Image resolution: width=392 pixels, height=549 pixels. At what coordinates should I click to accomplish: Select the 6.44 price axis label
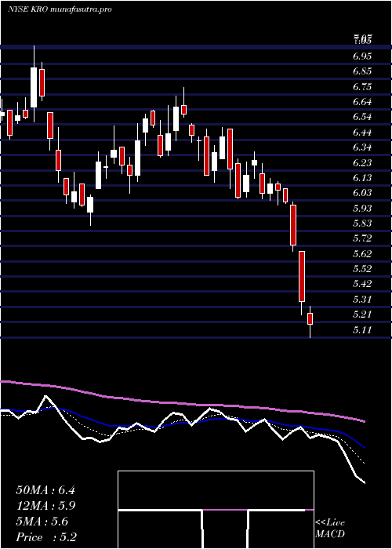coord(362,133)
